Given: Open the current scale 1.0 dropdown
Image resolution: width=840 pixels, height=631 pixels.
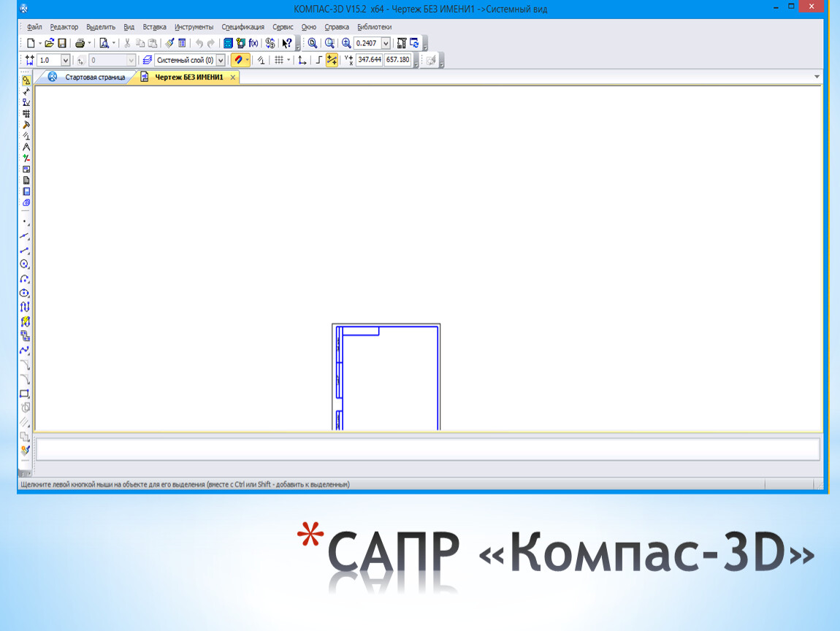Looking at the screenshot, I should coord(65,61).
